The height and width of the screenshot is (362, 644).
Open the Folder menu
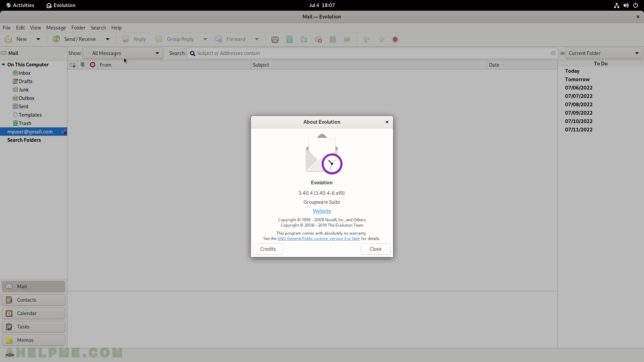[78, 28]
